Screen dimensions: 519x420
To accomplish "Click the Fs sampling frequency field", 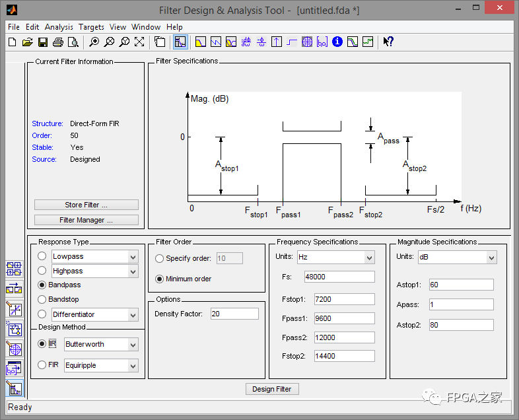I will (x=339, y=277).
